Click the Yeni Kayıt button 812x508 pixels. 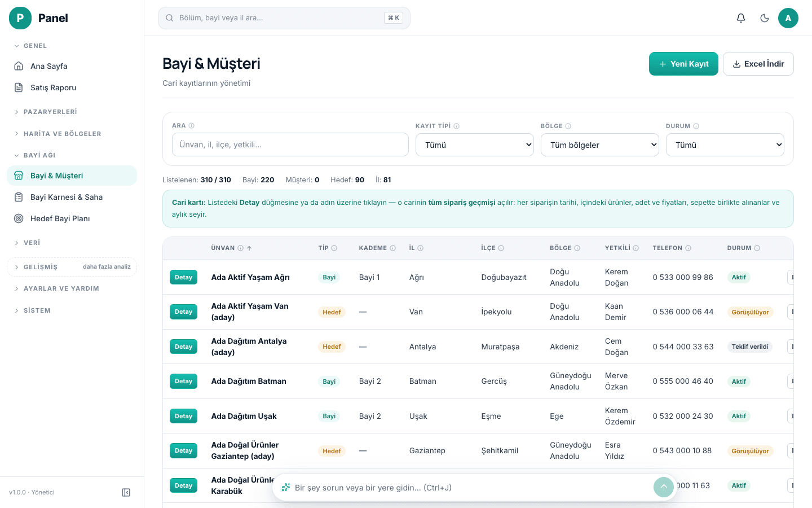[683, 64]
